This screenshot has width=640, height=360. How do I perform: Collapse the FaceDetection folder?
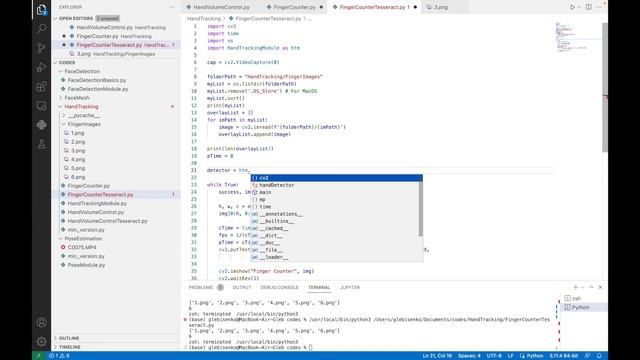[x=116, y=71]
